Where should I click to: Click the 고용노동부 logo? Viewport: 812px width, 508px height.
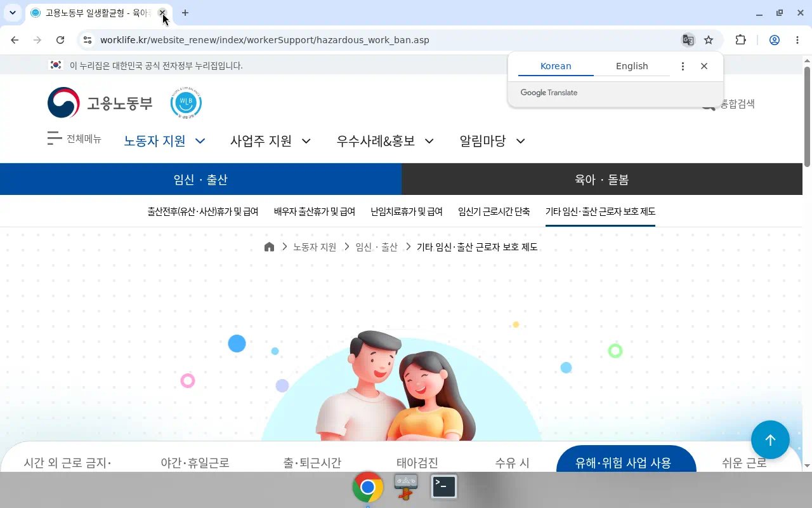(x=100, y=103)
